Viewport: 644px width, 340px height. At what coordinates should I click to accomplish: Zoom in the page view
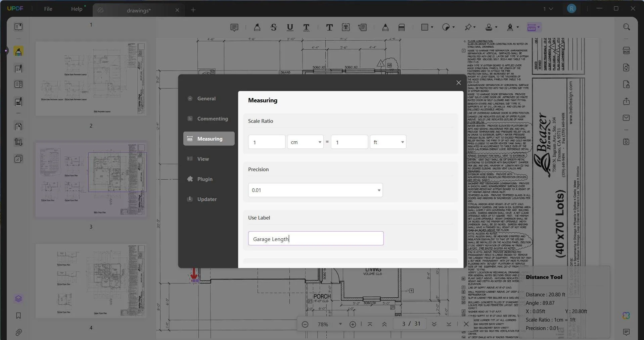click(x=353, y=324)
